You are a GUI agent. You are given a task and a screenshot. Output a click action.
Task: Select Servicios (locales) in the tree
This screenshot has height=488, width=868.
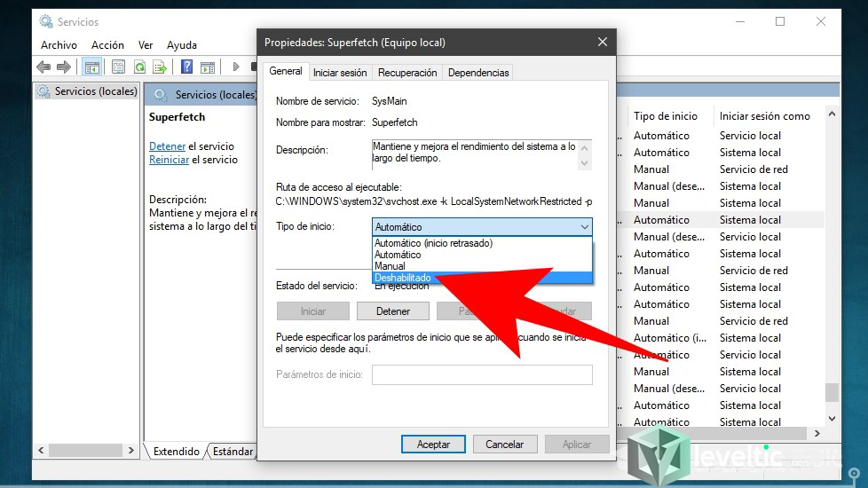(x=95, y=91)
